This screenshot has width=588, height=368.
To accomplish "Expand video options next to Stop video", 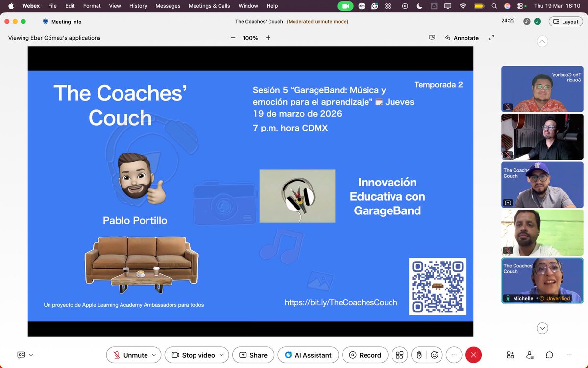I will click(222, 355).
